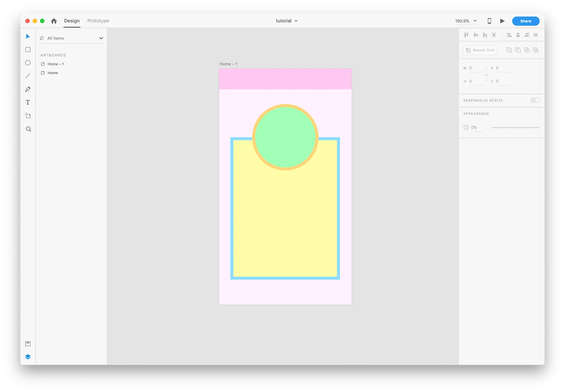Image resolution: width=565 pixels, height=392 pixels.
Task: Expand the All Items filter chevron
Action: pos(101,38)
